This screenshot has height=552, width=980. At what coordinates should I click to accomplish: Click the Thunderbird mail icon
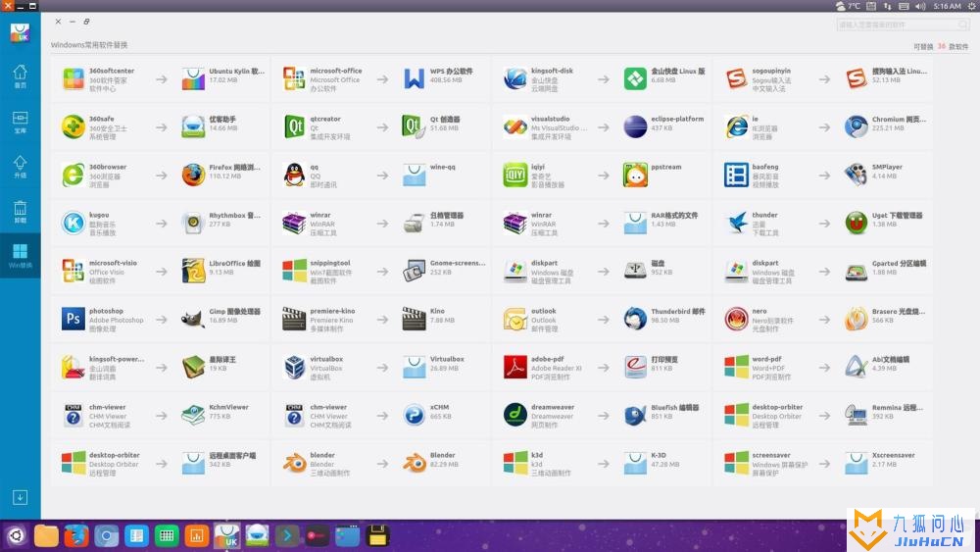[635, 320]
